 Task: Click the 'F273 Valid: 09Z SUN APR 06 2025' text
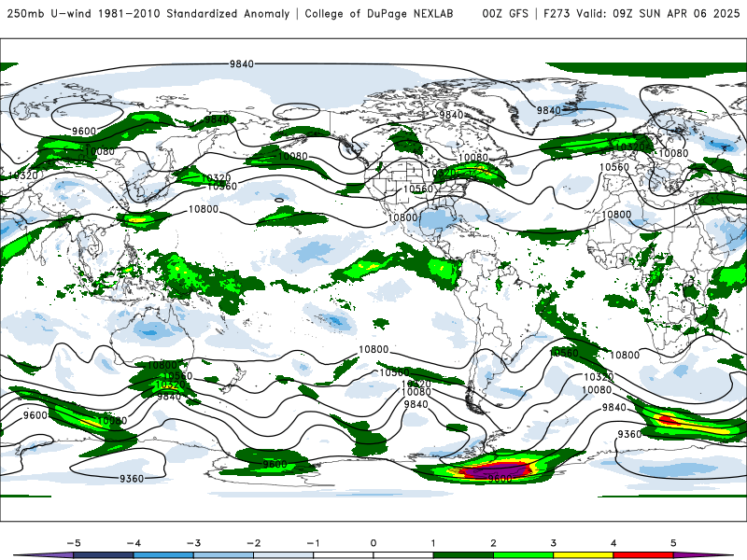[x=641, y=14]
